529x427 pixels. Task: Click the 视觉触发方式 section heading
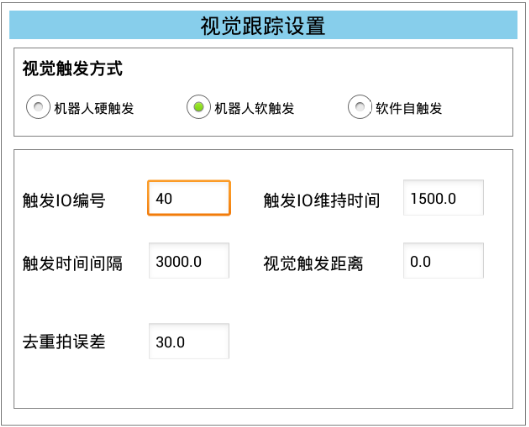click(73, 68)
